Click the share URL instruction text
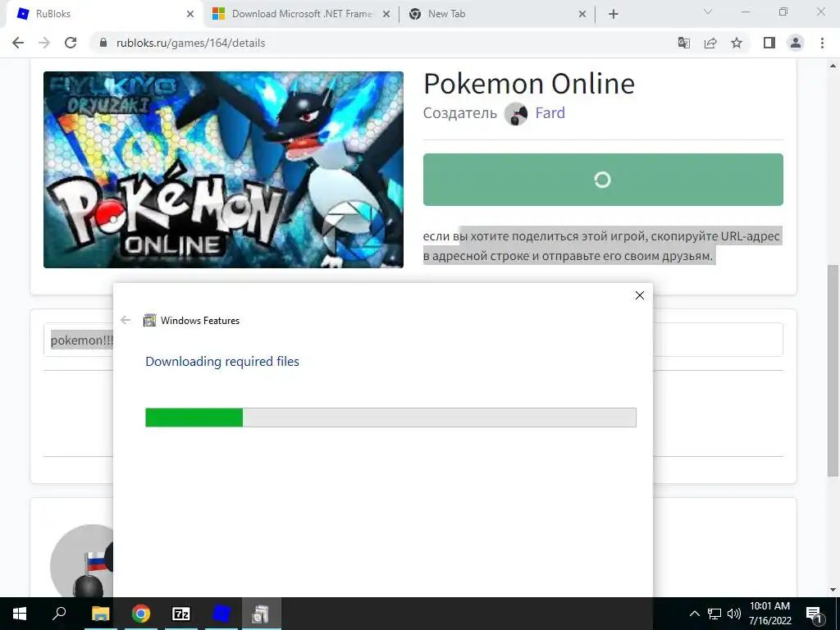Image resolution: width=840 pixels, height=630 pixels. click(601, 246)
